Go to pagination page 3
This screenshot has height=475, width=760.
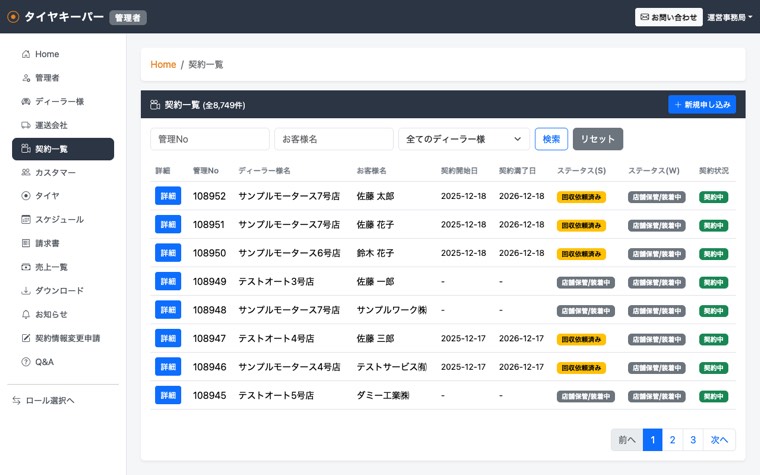click(693, 440)
